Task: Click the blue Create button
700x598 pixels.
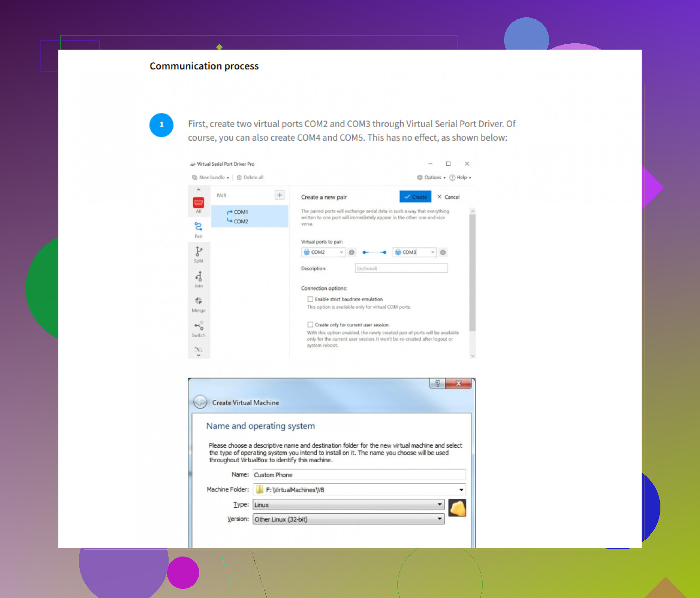Action: pos(415,197)
